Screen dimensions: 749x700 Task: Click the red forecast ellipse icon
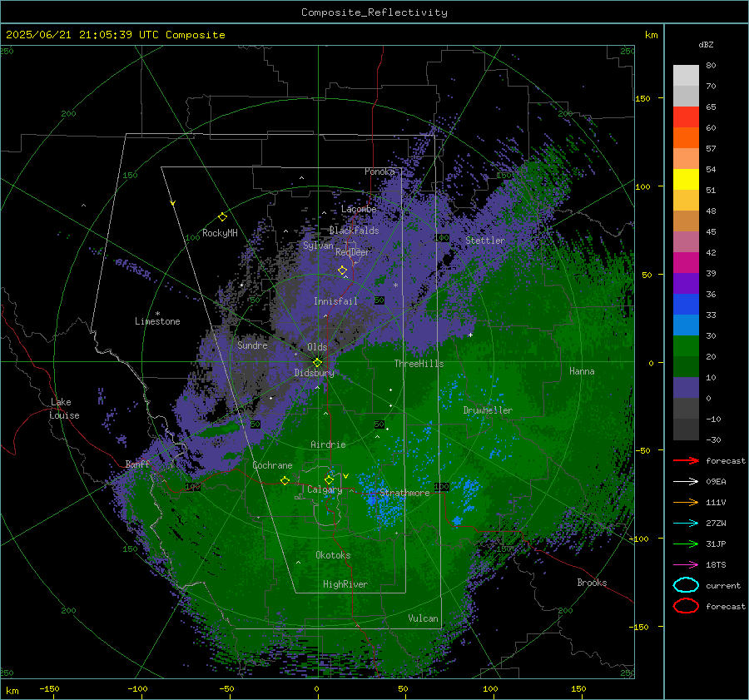point(686,606)
